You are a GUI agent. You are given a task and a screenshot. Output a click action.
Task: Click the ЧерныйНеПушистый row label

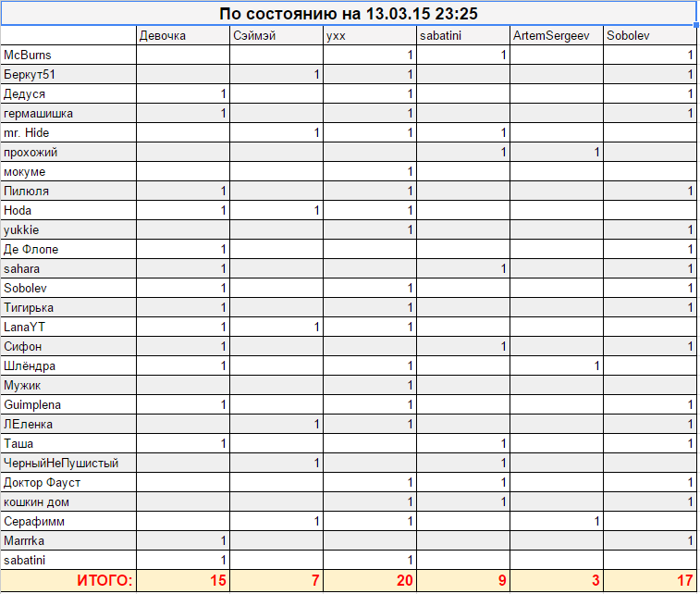click(68, 464)
